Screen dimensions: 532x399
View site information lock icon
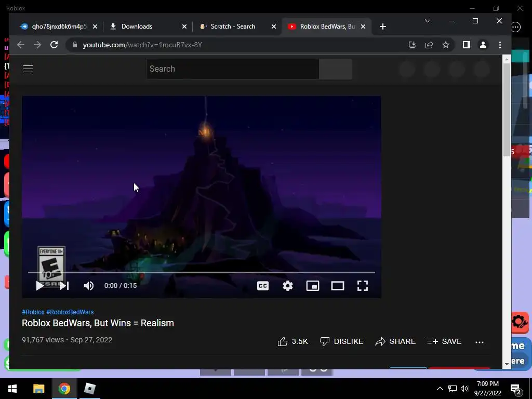pos(75,45)
